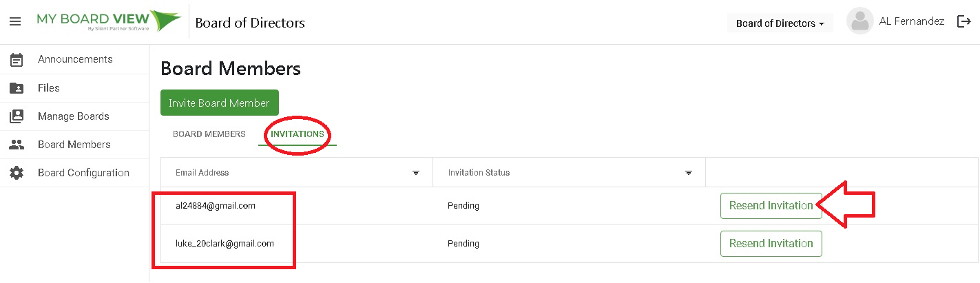Viewport: 980px width, 283px height.
Task: Click the Announcements calendar icon
Action: [x=17, y=60]
